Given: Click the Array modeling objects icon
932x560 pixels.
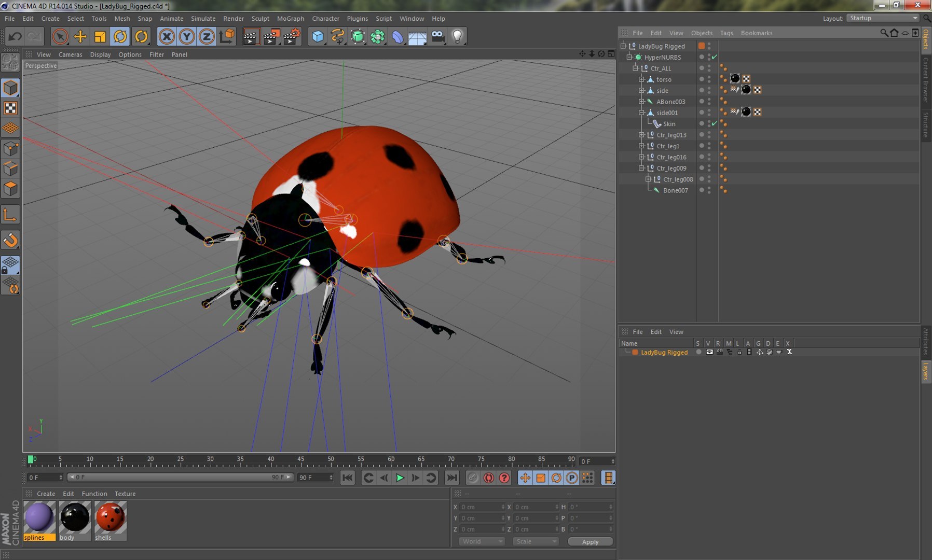Looking at the screenshot, I should [378, 36].
